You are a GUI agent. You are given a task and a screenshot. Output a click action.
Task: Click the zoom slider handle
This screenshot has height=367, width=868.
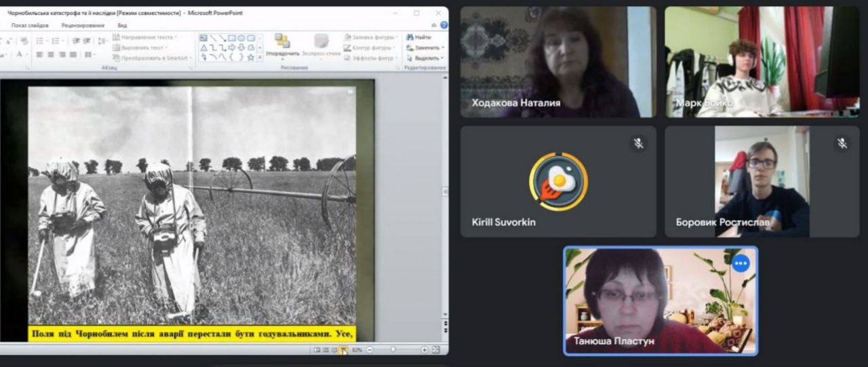[x=393, y=350]
